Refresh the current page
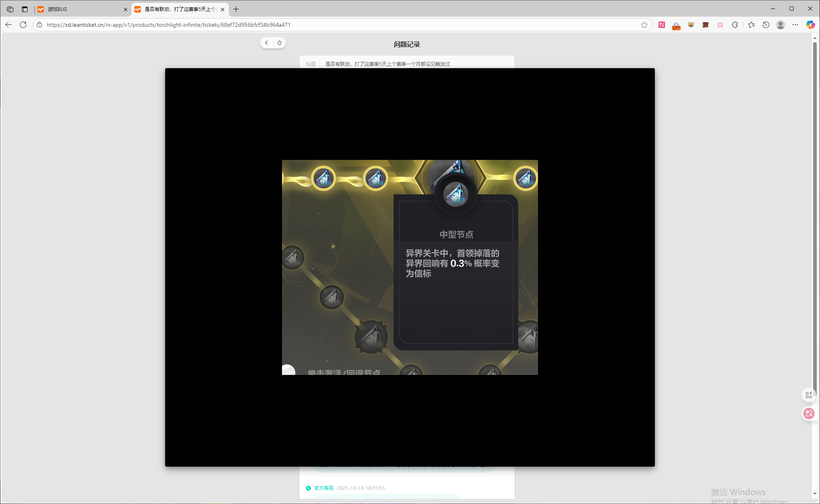Image resolution: width=820 pixels, height=504 pixels. click(23, 25)
